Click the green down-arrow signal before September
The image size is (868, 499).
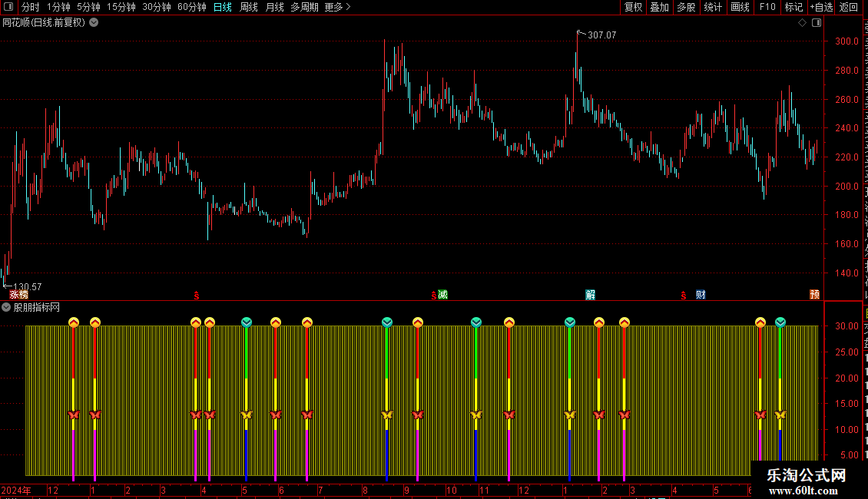pyautogui.click(x=387, y=322)
